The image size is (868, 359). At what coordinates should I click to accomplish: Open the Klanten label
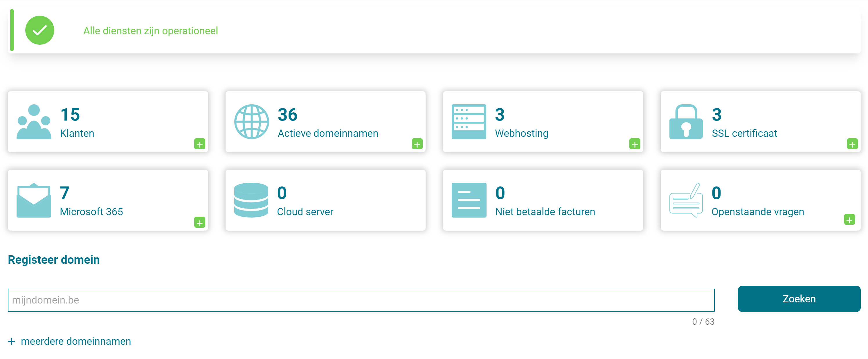tap(77, 133)
